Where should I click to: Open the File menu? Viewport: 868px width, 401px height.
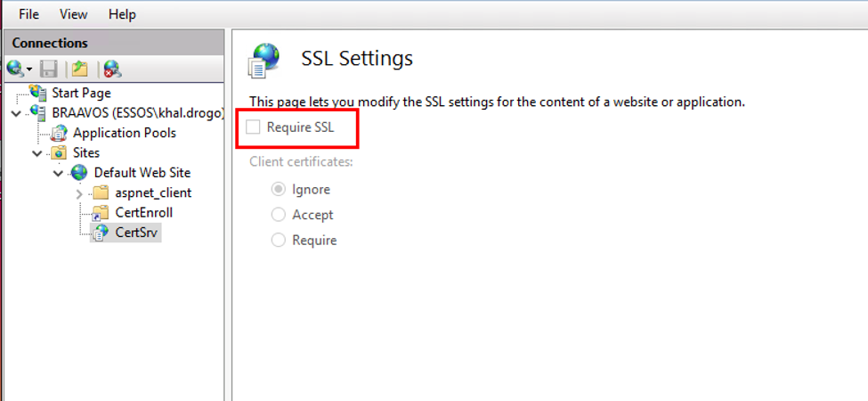[29, 14]
